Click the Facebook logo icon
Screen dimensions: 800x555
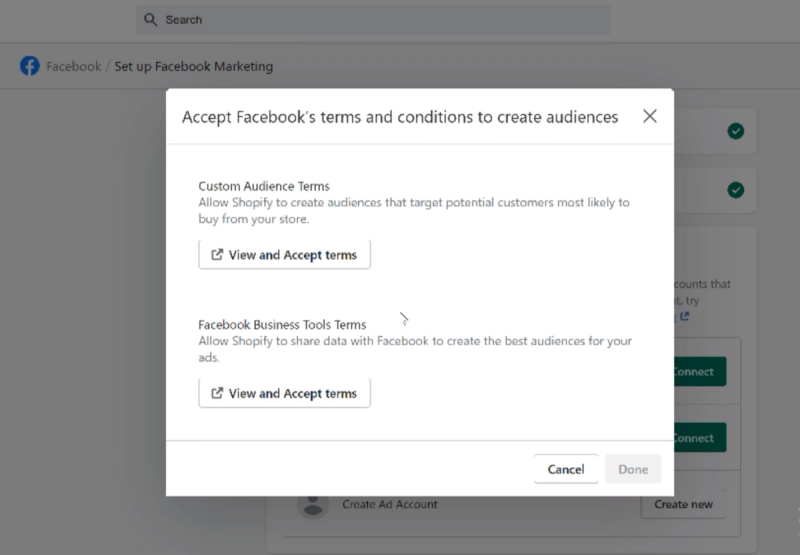30,66
